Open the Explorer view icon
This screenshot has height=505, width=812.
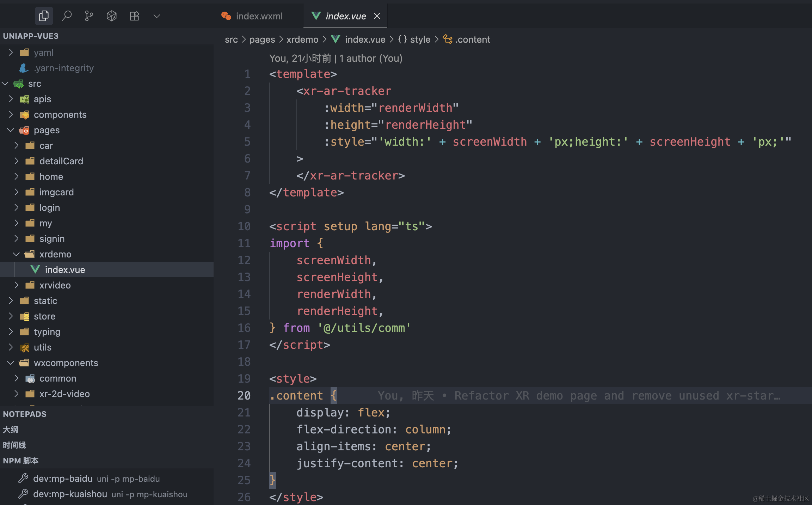[44, 16]
